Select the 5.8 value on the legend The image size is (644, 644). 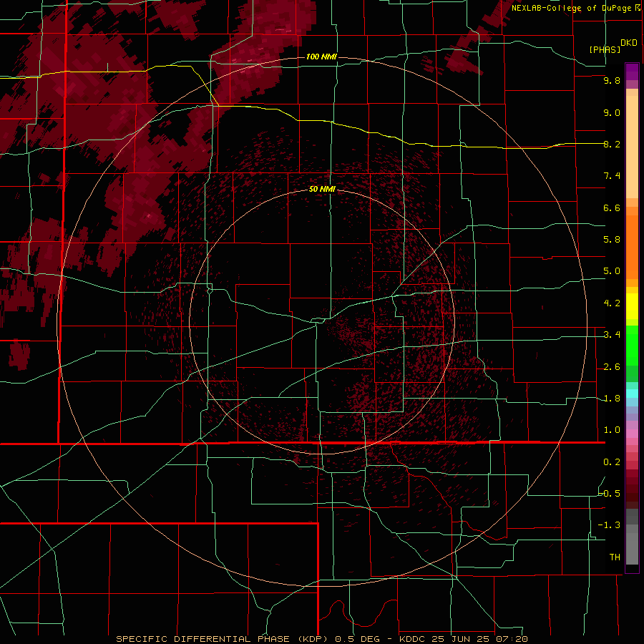click(x=612, y=240)
